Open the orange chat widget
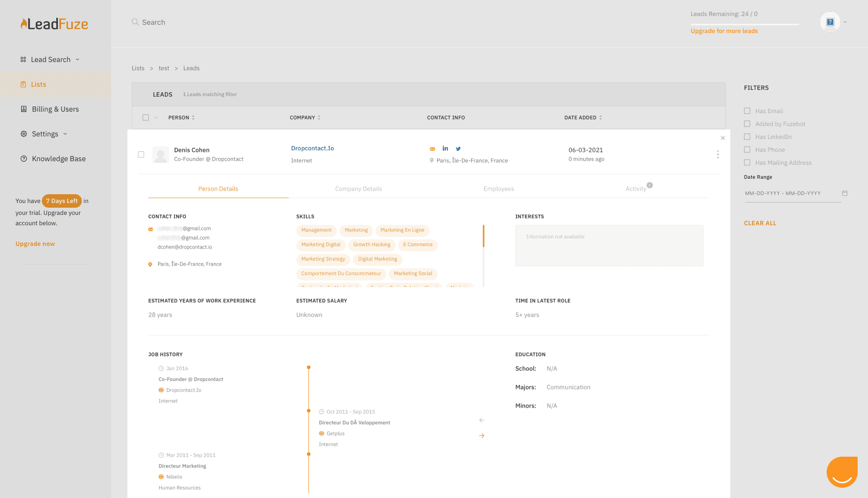Viewport: 868px width, 498px height. (x=842, y=472)
